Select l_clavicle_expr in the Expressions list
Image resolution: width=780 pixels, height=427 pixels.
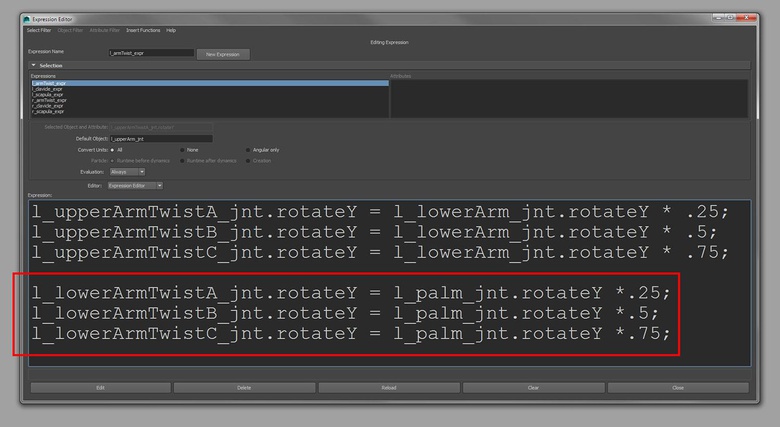48,89
